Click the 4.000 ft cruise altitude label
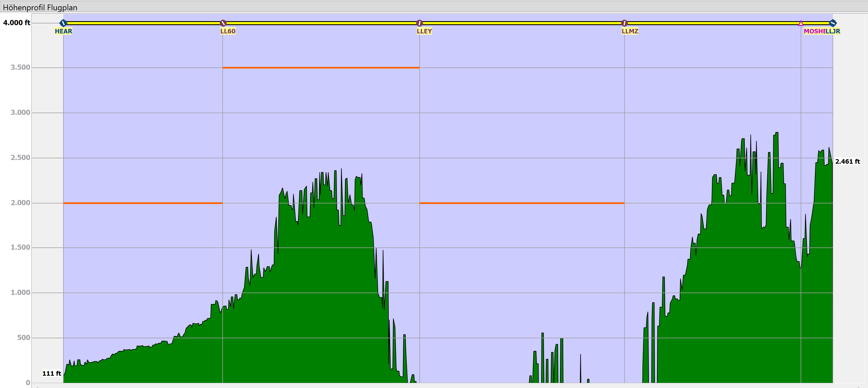The height and width of the screenshot is (388, 868). (17, 23)
